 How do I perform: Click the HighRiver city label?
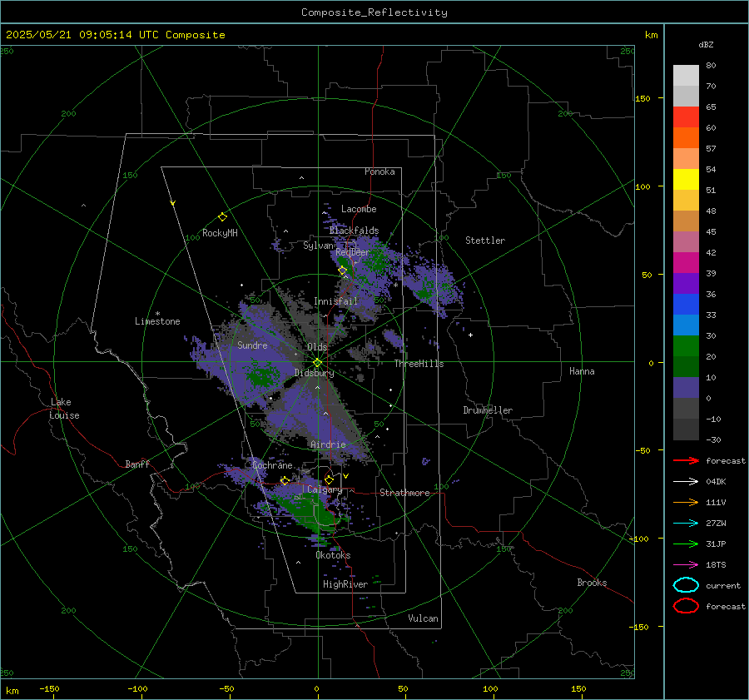[345, 584]
